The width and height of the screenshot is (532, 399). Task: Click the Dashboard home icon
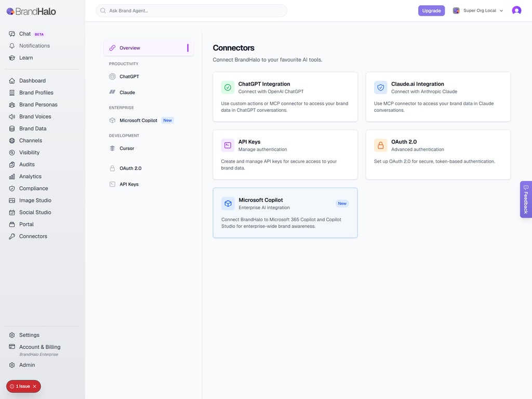point(12,81)
